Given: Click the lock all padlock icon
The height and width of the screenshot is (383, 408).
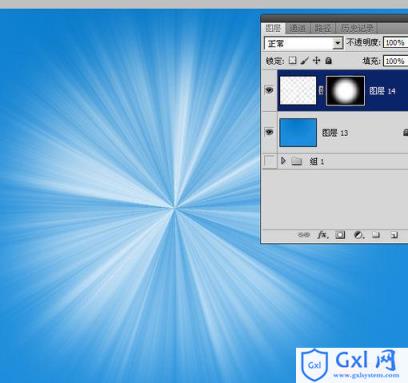Looking at the screenshot, I should coord(328,60).
